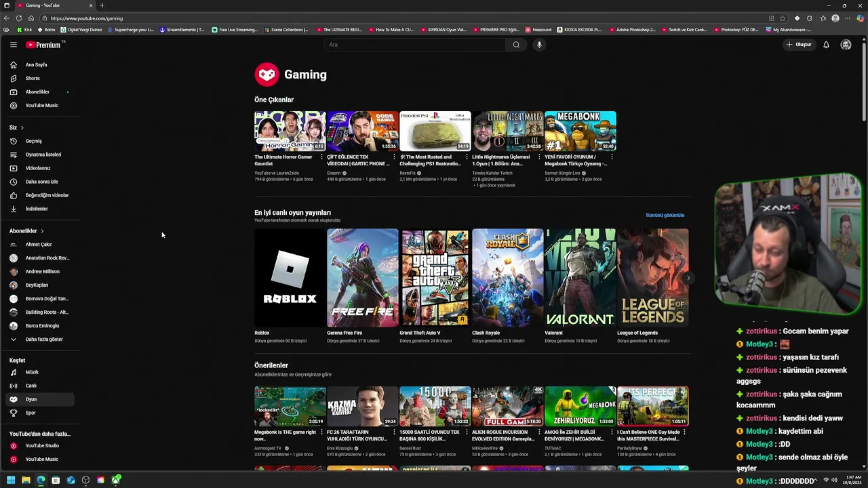This screenshot has width=868, height=488.
Task: Open Andrew Millison channel
Action: 39,272
